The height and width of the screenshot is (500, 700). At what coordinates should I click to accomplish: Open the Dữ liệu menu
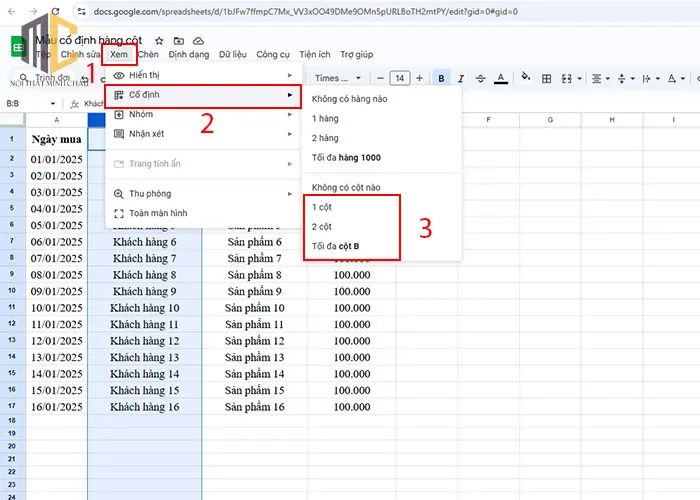233,54
